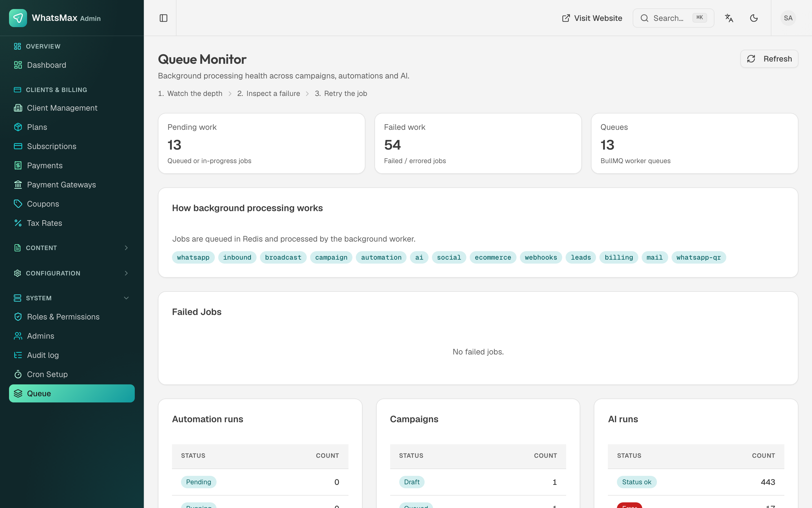Open Admins page
This screenshot has width=812, height=508.
72,336
